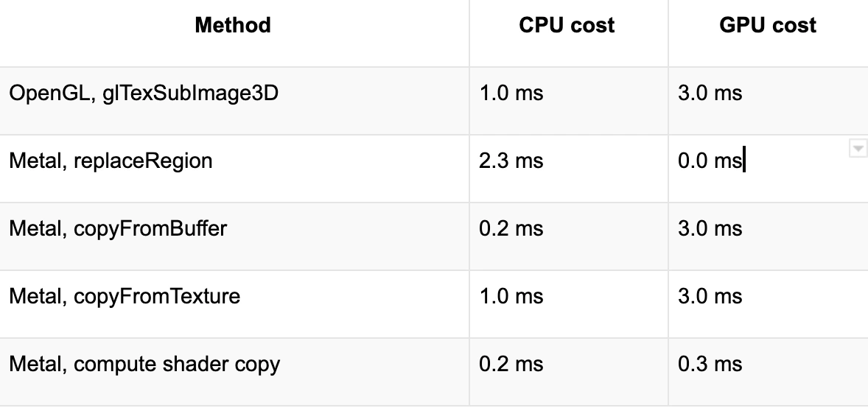Open the cell dropdown arrow beside 0.0 ms
Viewport: 868px width, 408px height.
858,149
